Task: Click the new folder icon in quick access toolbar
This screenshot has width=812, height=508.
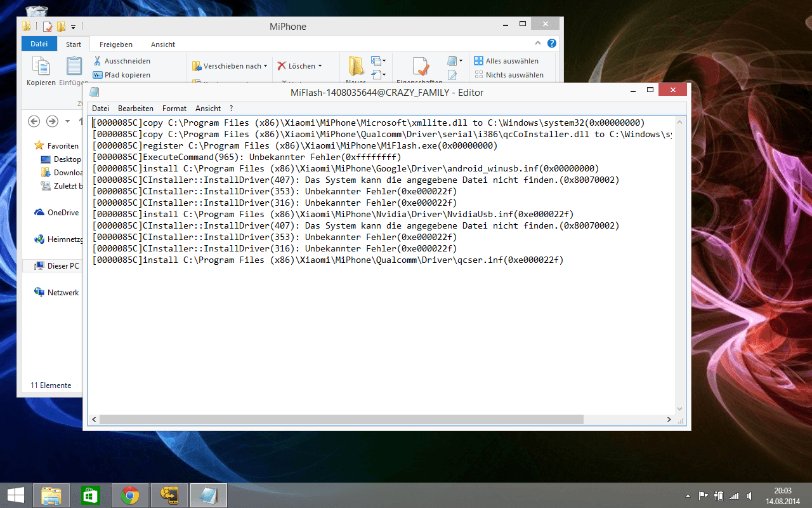Action: 62,26
